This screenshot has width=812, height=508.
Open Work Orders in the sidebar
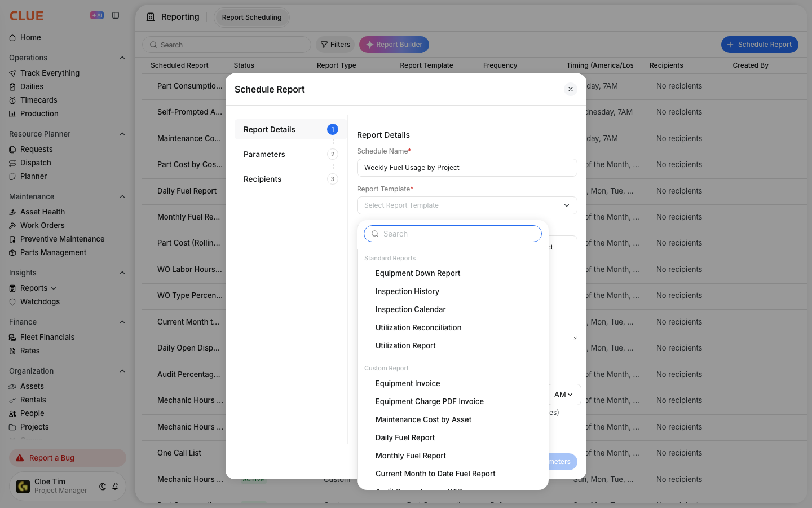click(x=42, y=226)
